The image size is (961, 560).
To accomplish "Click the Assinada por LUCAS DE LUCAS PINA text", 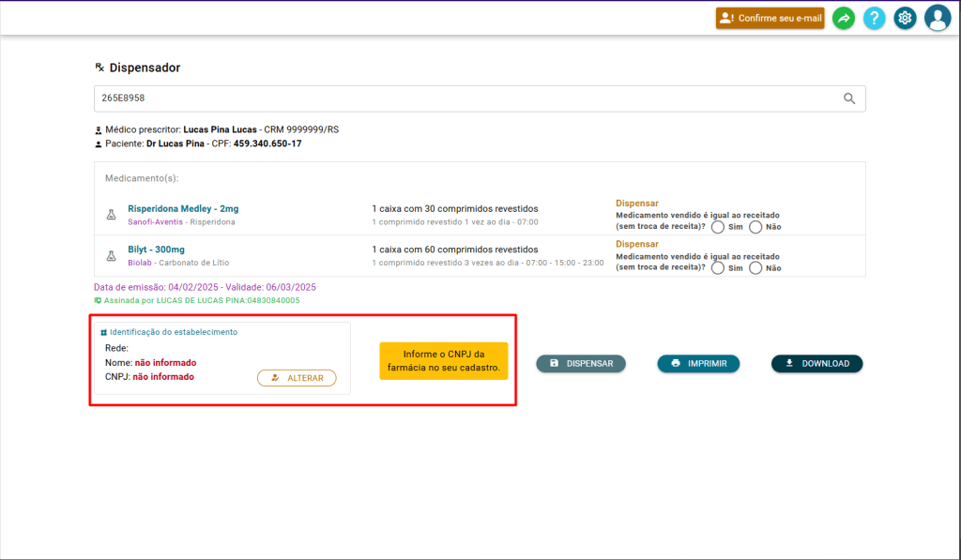I will pyautogui.click(x=202, y=301).
